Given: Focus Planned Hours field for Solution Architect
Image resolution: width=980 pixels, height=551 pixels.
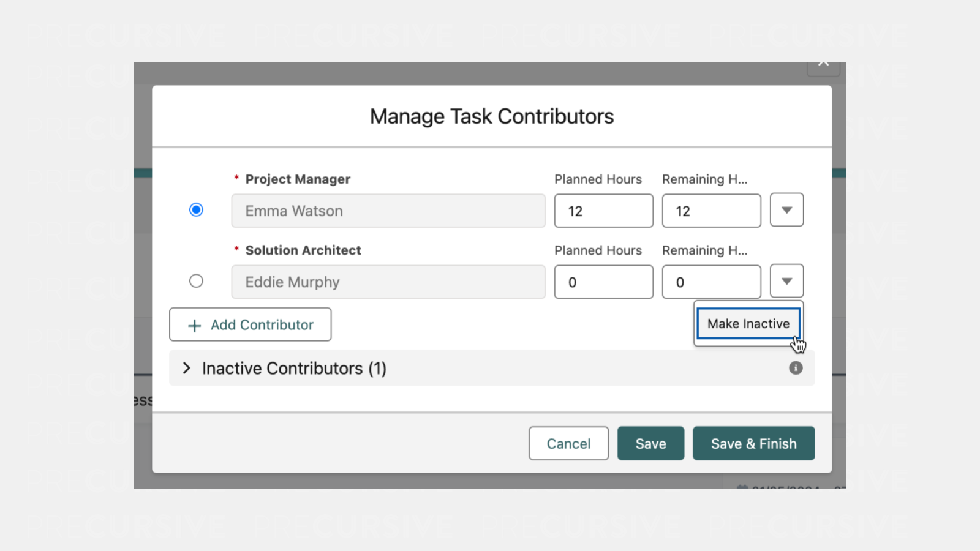Looking at the screenshot, I should pyautogui.click(x=604, y=282).
